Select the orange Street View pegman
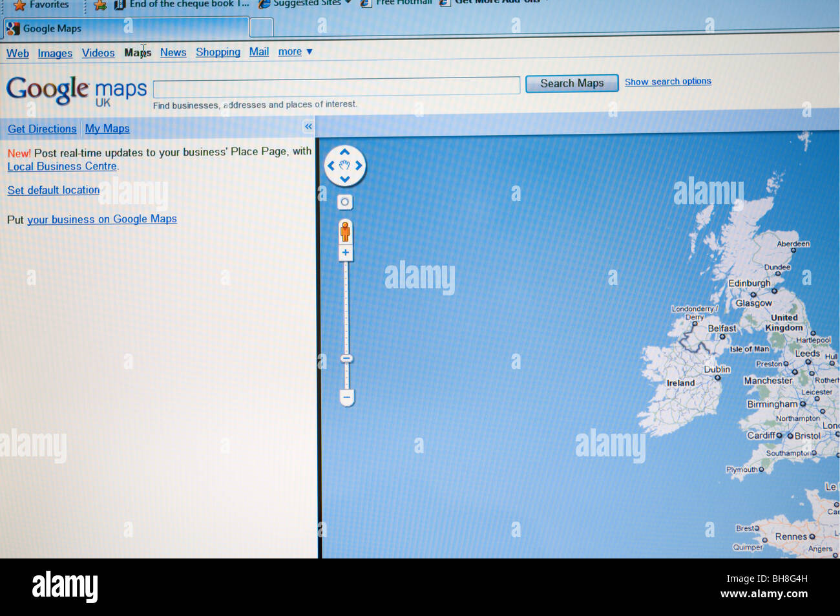The height and width of the screenshot is (616, 840). point(345,231)
